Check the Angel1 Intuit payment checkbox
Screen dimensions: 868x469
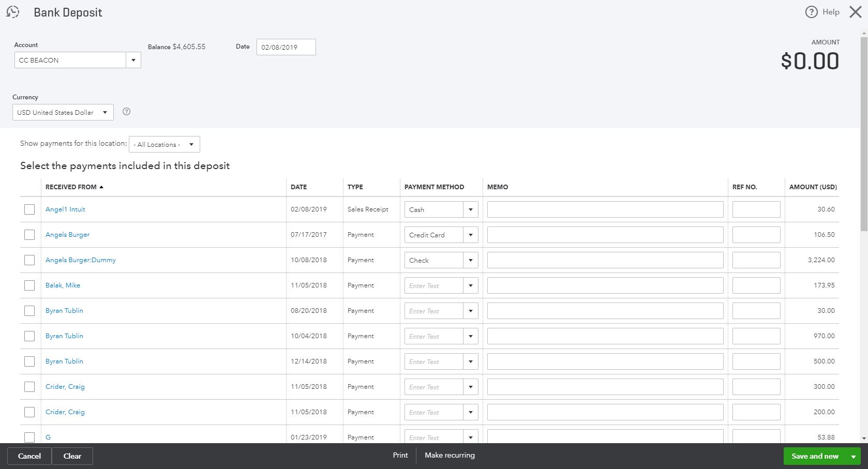click(x=29, y=209)
